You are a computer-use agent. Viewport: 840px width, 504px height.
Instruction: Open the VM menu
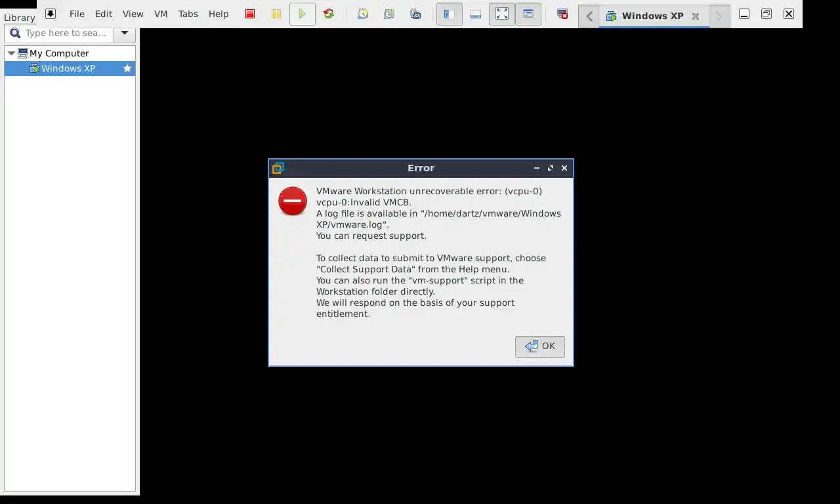(x=161, y=14)
